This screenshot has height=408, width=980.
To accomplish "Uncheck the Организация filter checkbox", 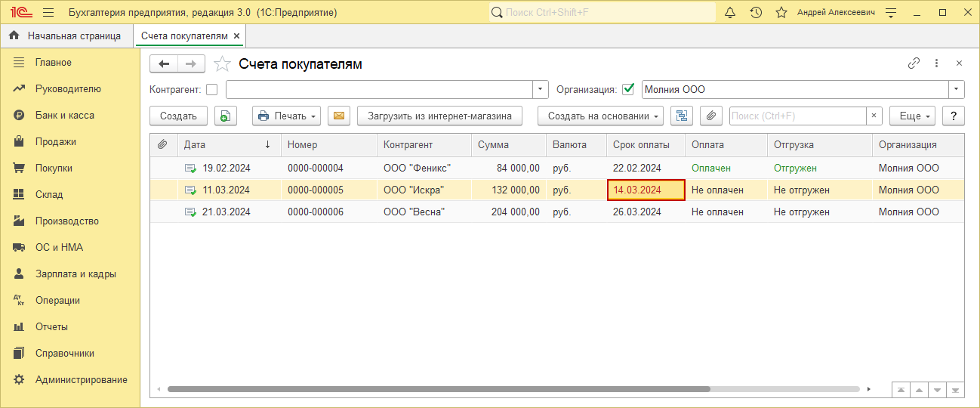I will pos(627,89).
